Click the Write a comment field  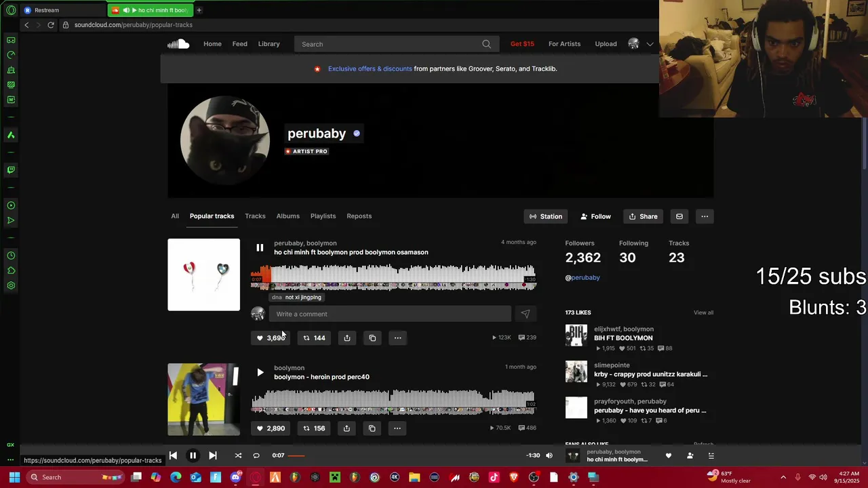pos(390,314)
